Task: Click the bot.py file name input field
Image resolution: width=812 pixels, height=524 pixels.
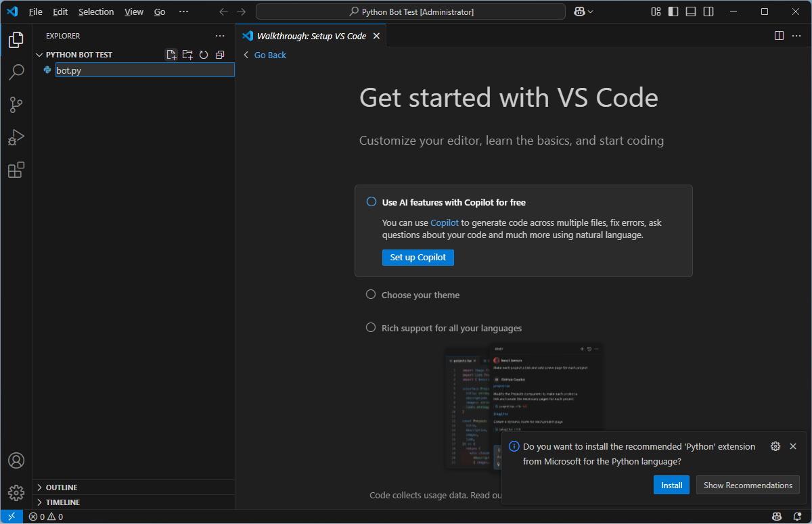Action: pyautogui.click(x=145, y=70)
